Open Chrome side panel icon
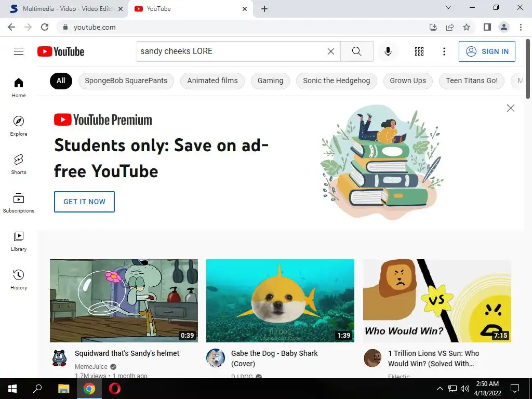This screenshot has width=532, height=399. tap(487, 27)
